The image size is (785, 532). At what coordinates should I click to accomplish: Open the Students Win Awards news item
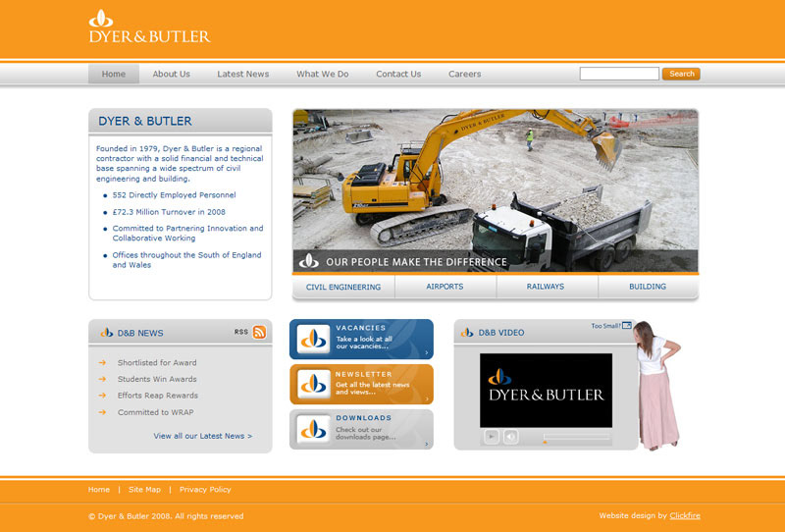[x=157, y=379]
